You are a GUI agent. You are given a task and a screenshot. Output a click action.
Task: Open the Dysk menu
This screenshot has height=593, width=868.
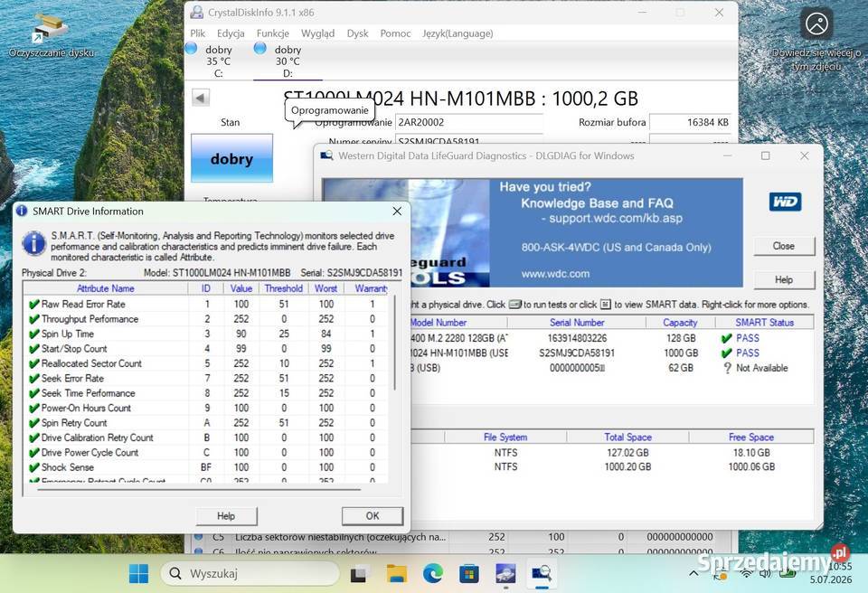tap(358, 33)
